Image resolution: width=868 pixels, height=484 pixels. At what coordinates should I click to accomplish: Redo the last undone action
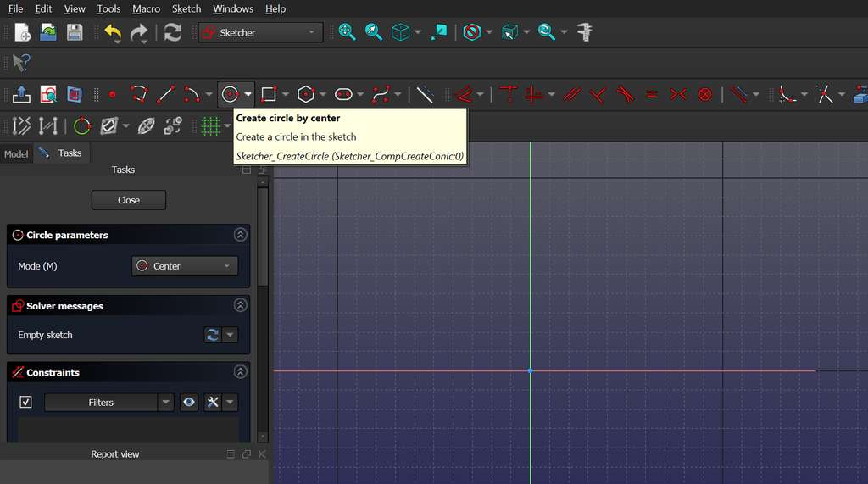(139, 33)
